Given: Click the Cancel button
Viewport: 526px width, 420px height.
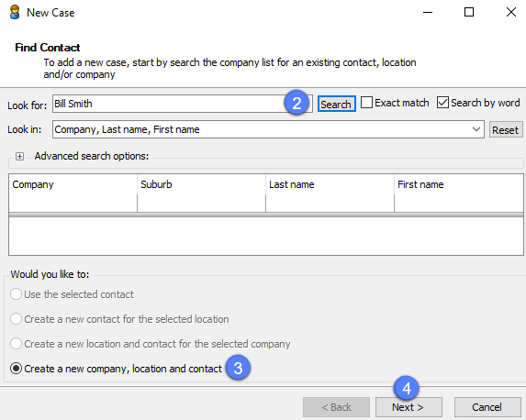Looking at the screenshot, I should click(487, 407).
